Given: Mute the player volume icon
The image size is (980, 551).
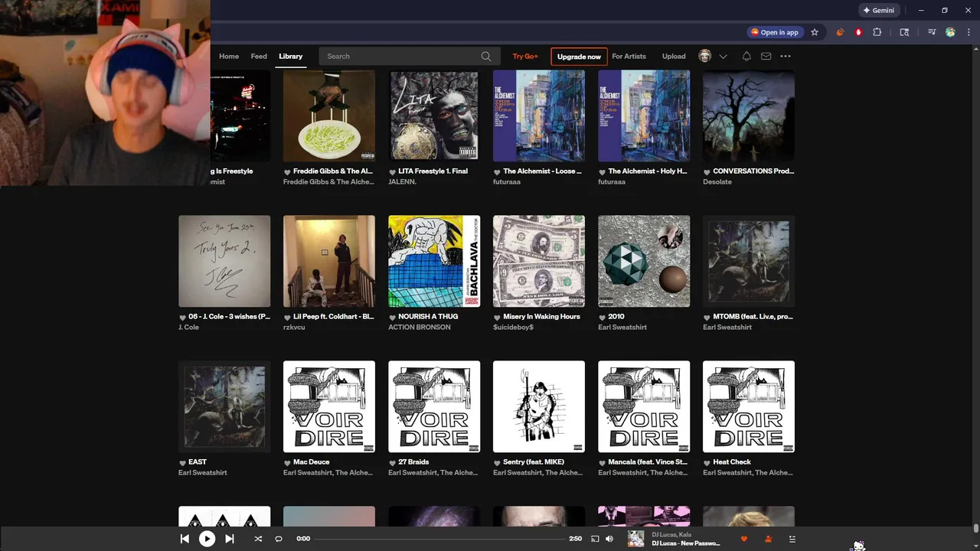Looking at the screenshot, I should coord(609,539).
